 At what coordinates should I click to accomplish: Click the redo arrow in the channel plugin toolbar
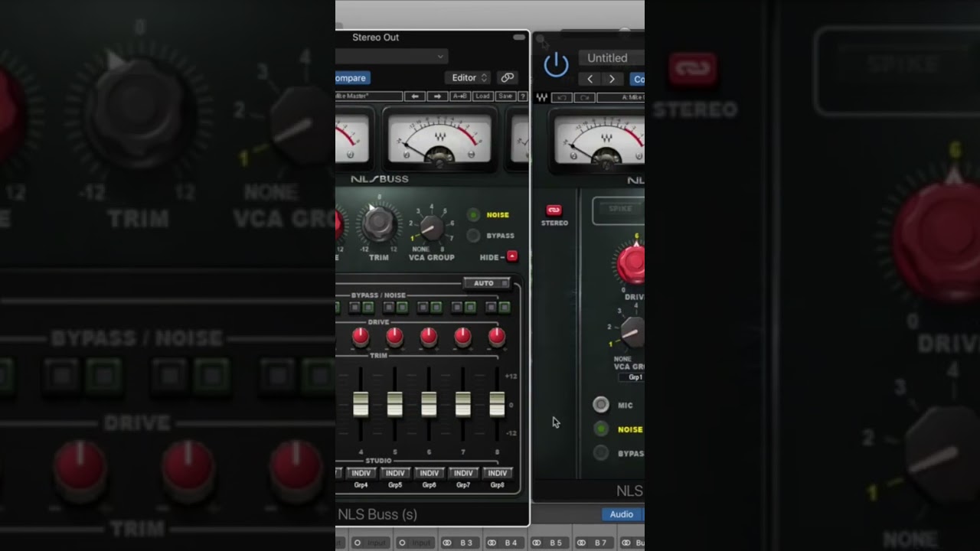click(x=584, y=97)
